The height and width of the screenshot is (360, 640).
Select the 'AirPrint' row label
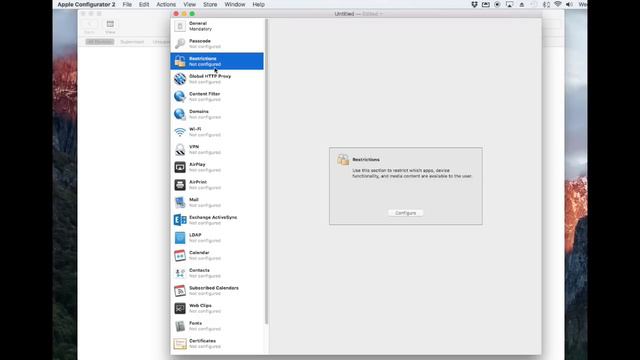point(198,182)
